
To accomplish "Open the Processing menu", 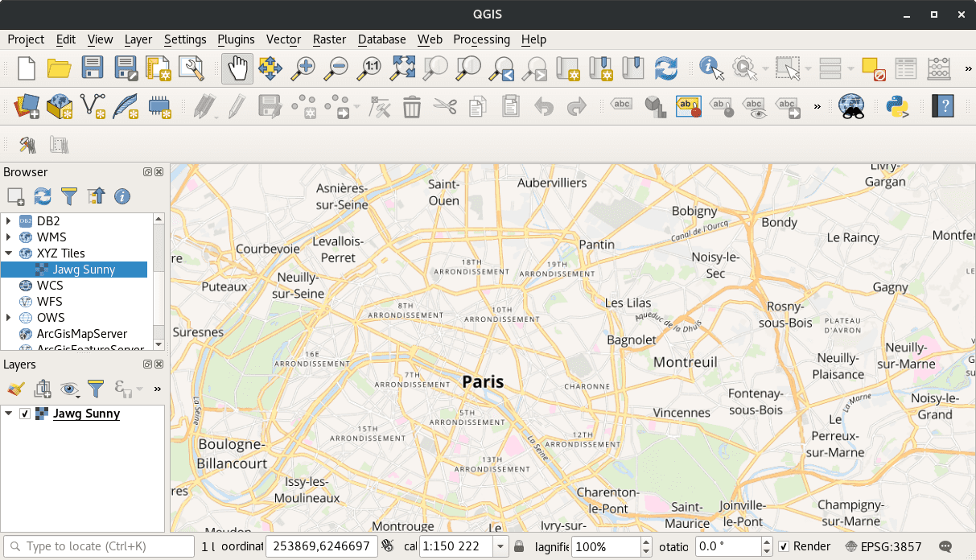I will tap(481, 39).
